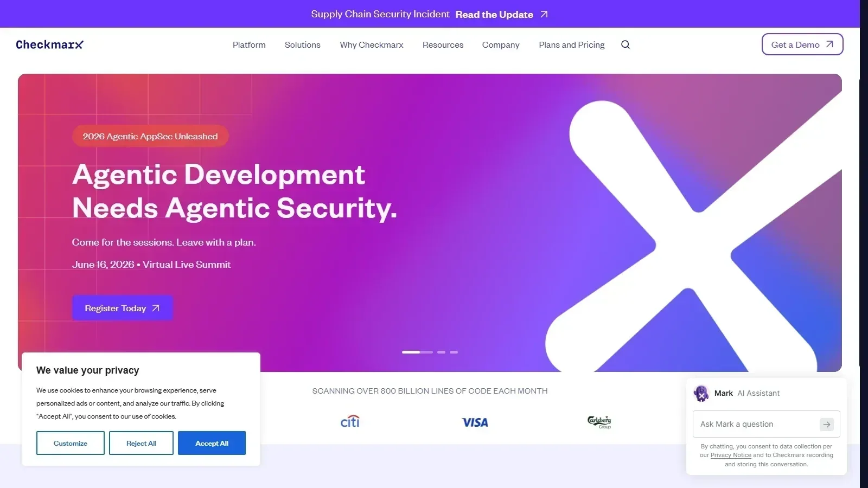868x488 pixels.
Task: Reject all cookies
Action: click(x=141, y=443)
